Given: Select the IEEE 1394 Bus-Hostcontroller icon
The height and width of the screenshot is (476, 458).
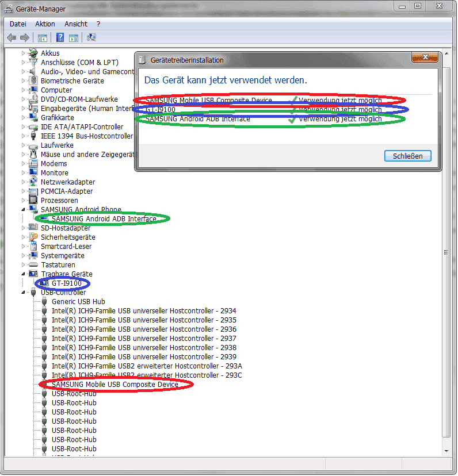Looking at the screenshot, I should (x=33, y=136).
